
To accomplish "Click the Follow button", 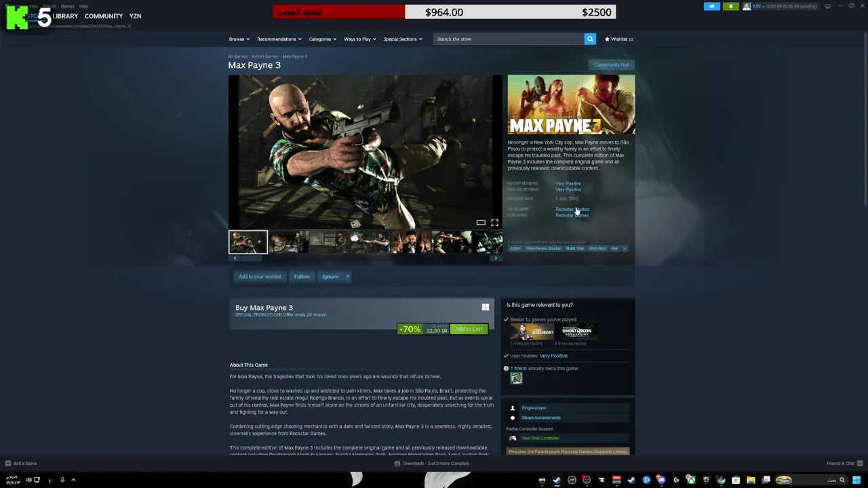I will tap(302, 277).
